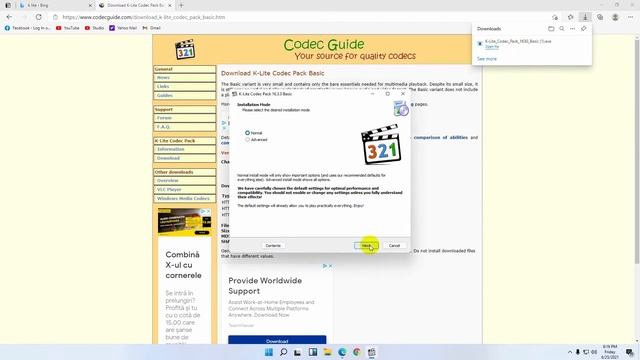Click Cancel in the K-Lite installer

click(394, 245)
